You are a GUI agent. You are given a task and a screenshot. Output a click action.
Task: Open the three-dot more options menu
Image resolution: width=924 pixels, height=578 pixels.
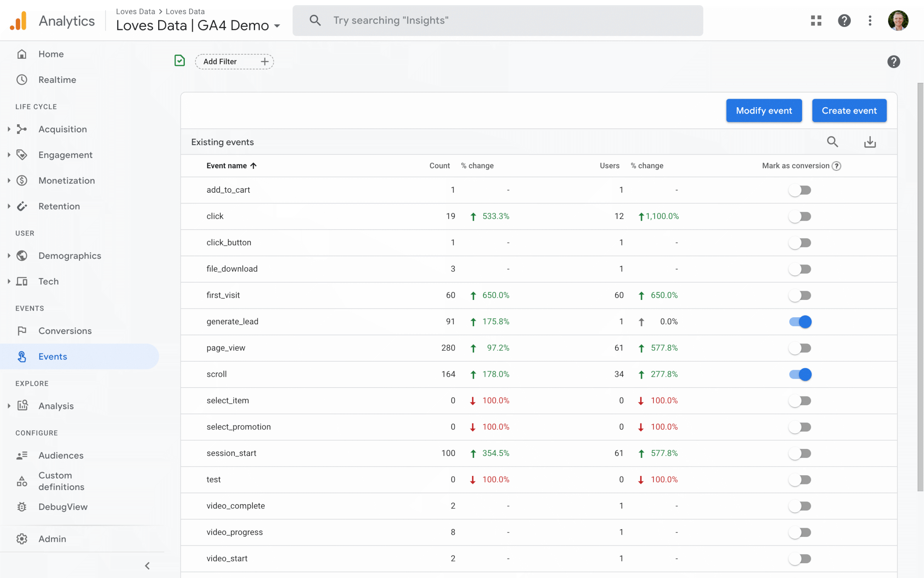click(x=870, y=20)
